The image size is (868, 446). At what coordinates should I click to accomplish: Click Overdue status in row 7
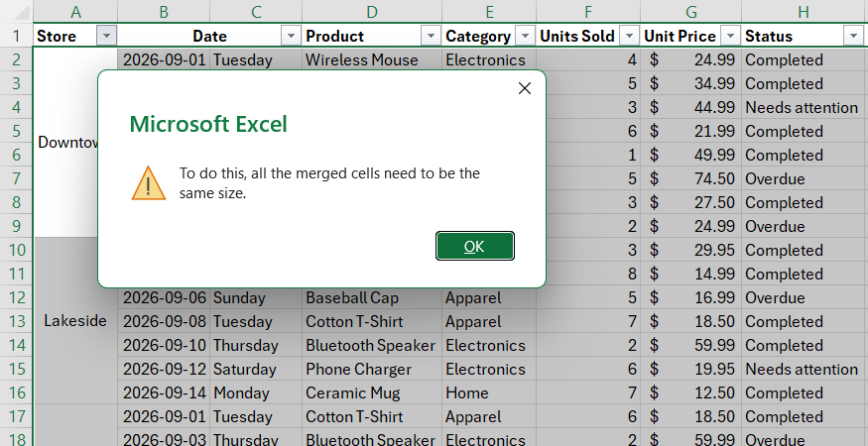804,178
